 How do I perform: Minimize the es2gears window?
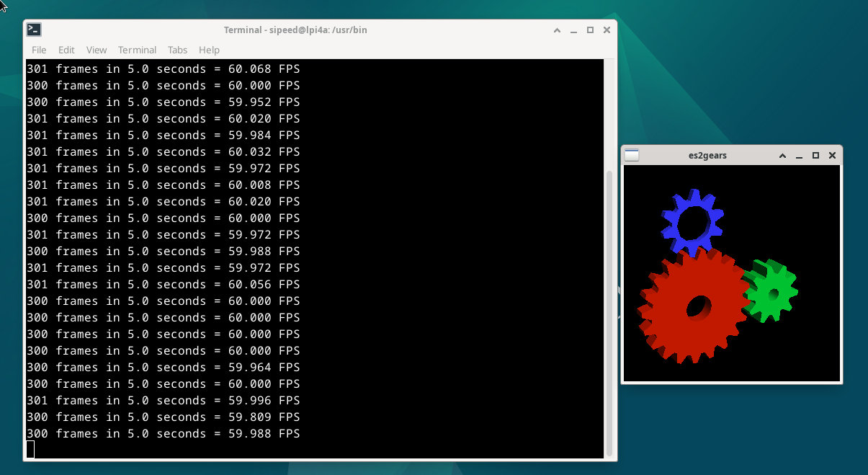click(800, 156)
